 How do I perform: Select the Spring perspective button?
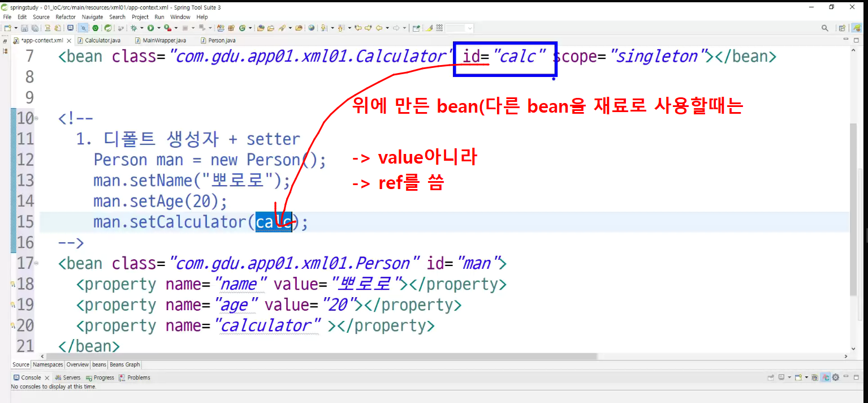pyautogui.click(x=857, y=28)
